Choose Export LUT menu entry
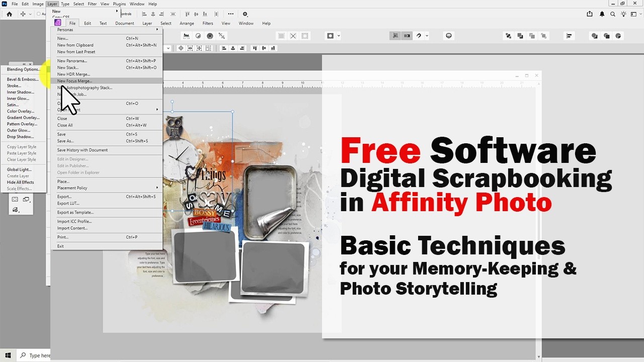The image size is (644, 362). point(107,204)
